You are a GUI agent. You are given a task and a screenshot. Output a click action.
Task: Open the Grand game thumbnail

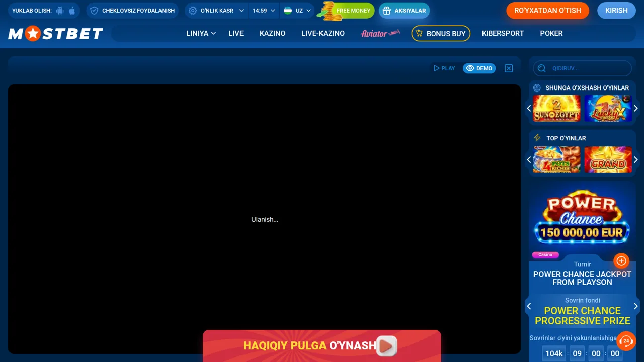point(608,160)
